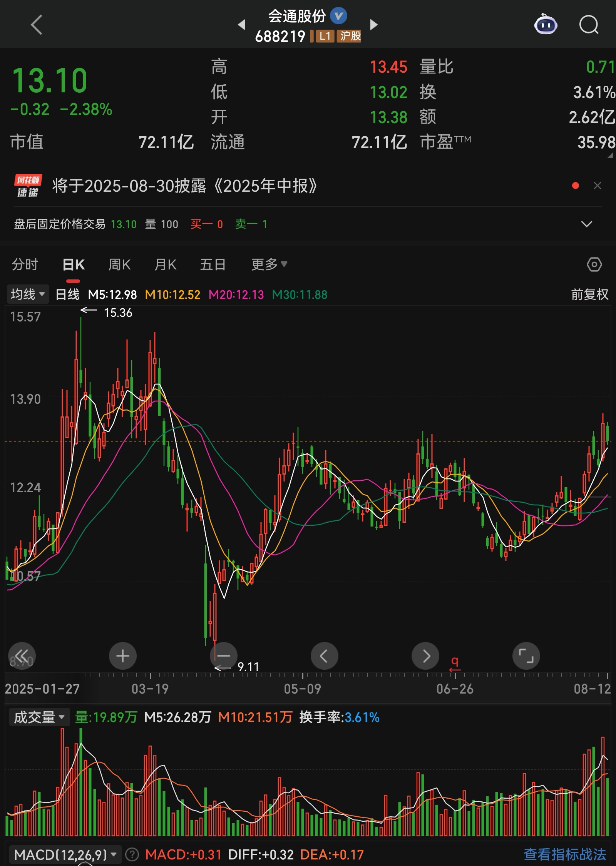Open the 成交量 indicator dropdown
The height and width of the screenshot is (866, 616).
[39, 717]
